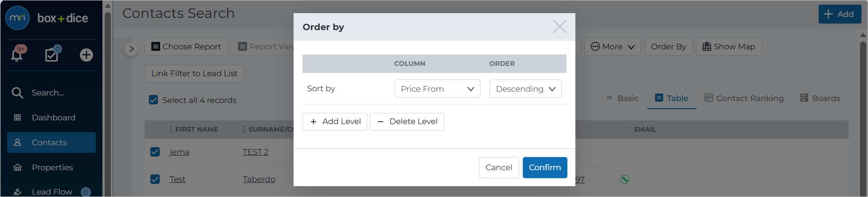
Task: Switch to the Contact Ranking tab
Action: [x=744, y=98]
